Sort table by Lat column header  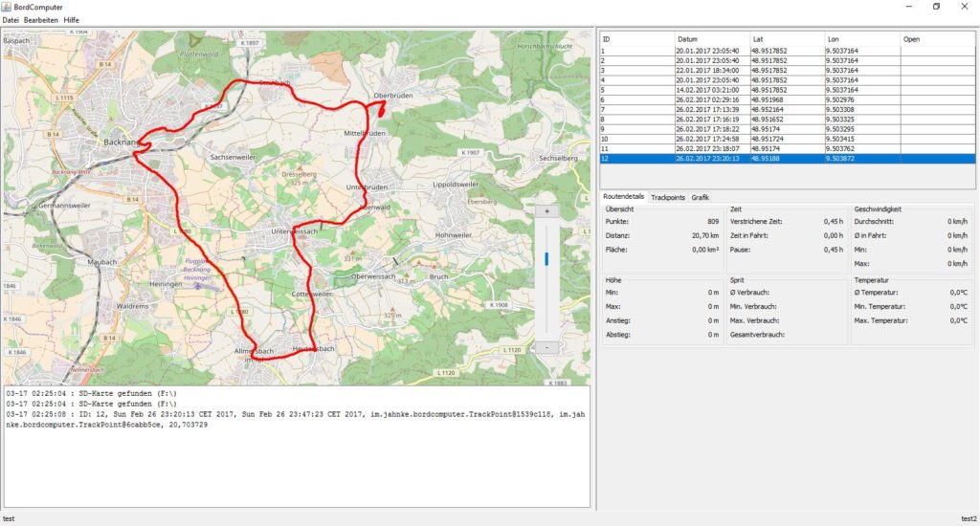tap(787, 38)
